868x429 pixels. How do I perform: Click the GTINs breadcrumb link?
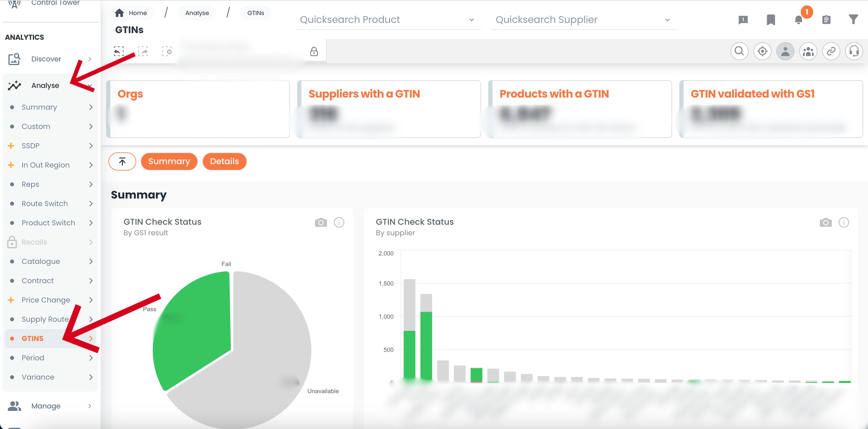pos(256,13)
